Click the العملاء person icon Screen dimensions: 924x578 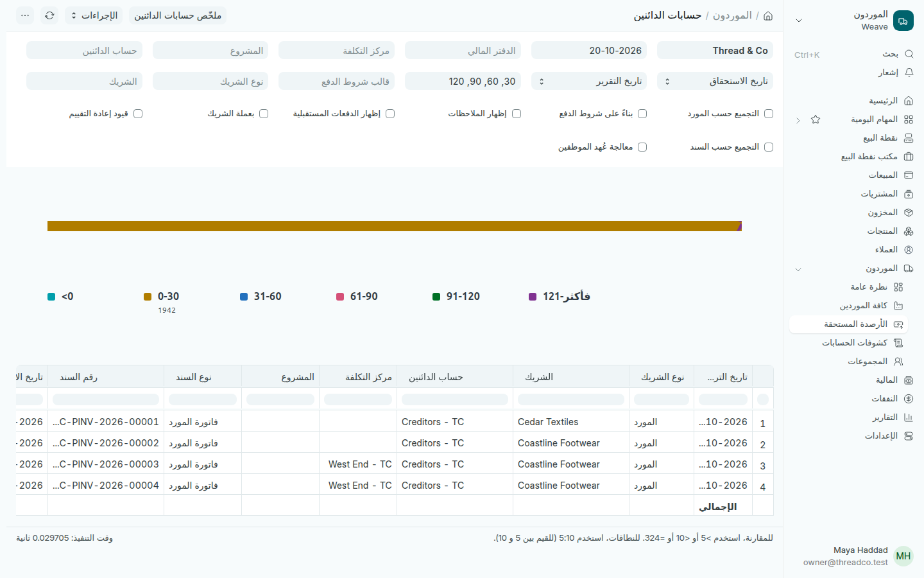pos(909,250)
